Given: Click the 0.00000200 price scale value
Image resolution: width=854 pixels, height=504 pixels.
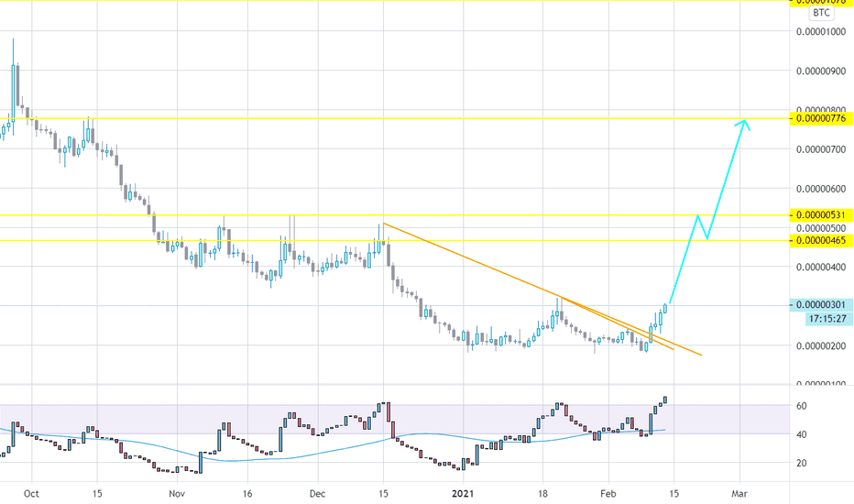Looking at the screenshot, I should [821, 346].
